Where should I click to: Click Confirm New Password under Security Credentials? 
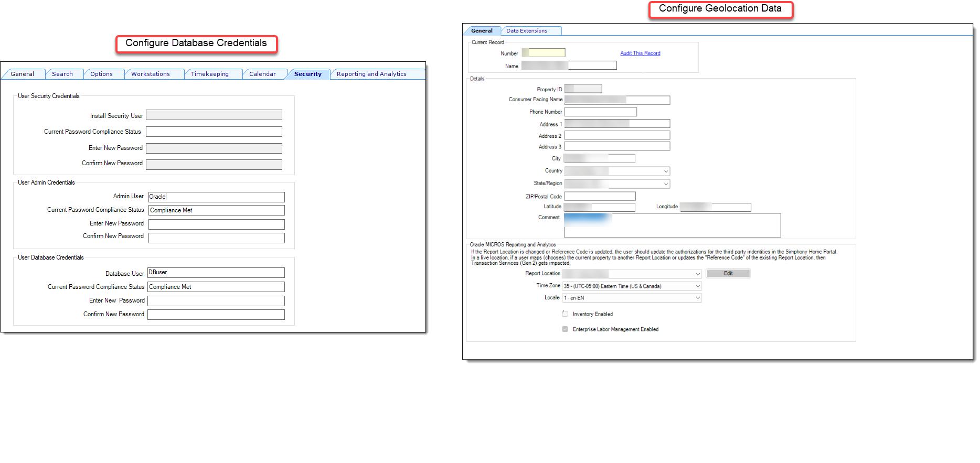(214, 165)
